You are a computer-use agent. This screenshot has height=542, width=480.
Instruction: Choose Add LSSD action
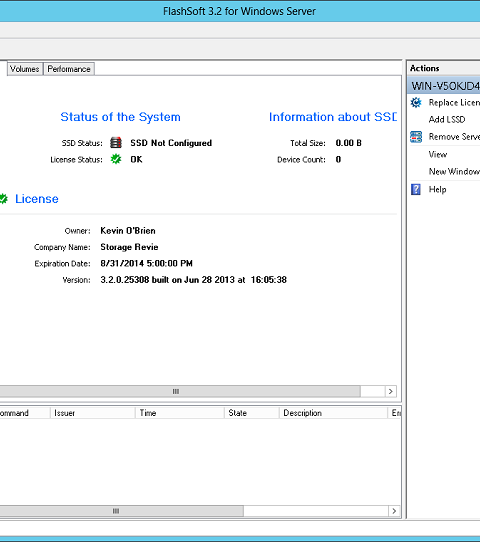tap(447, 120)
